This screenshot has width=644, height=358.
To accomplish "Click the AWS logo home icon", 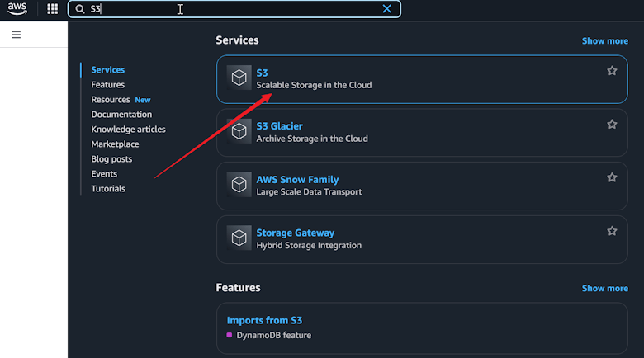I will 17,8.
